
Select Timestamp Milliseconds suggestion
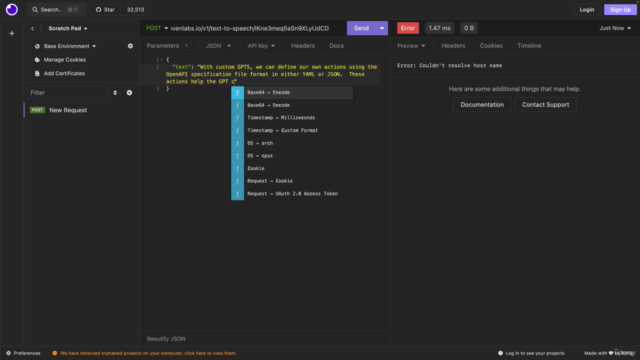(x=292, y=118)
